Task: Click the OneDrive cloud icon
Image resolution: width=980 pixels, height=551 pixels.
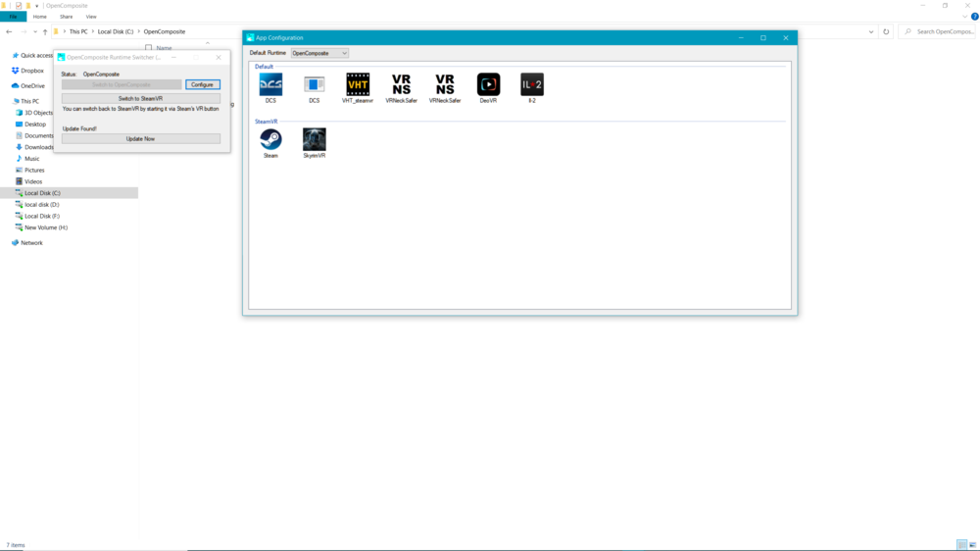Action: [x=15, y=85]
